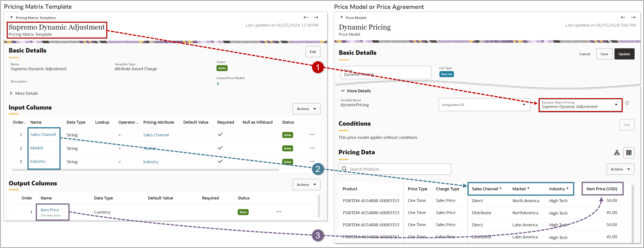Open ellipsis menu for Item Price output row
The image size is (644, 248).
tap(279, 212)
